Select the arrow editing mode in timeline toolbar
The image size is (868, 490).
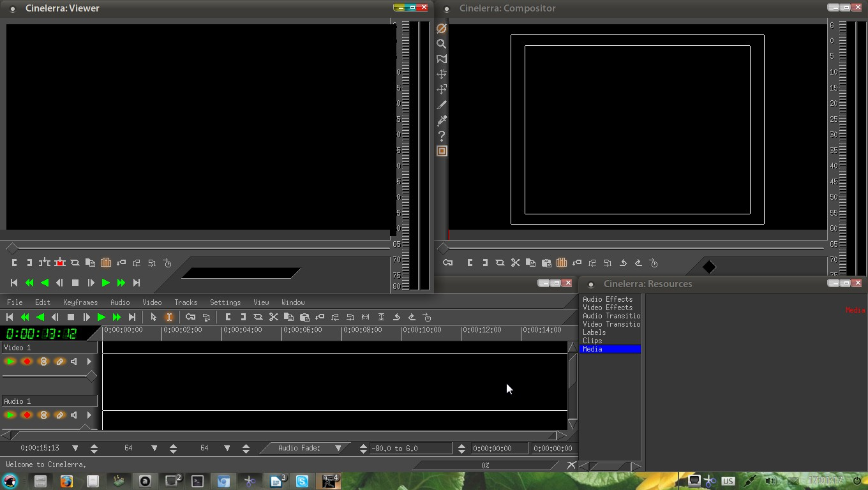[153, 317]
